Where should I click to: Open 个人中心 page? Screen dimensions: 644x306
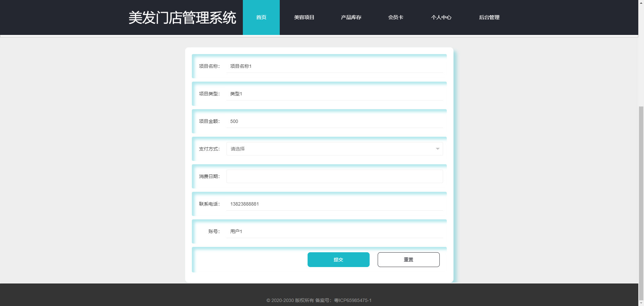pyautogui.click(x=441, y=17)
